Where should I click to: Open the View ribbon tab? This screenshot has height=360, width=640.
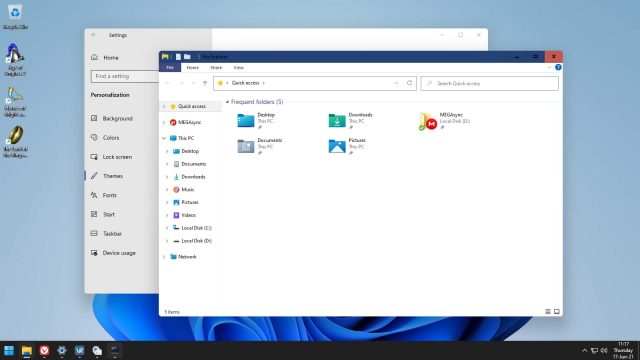click(x=238, y=67)
